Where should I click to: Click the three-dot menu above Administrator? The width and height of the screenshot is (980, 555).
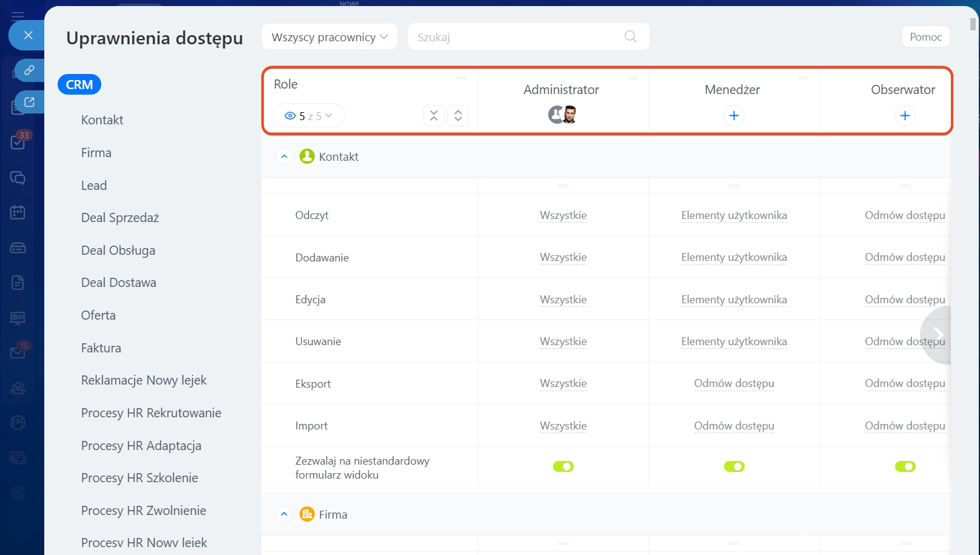click(632, 78)
